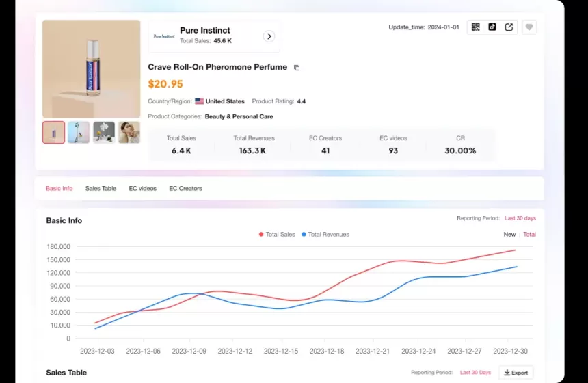Switch to the Sales Table tab
This screenshot has height=383, width=588.
point(101,188)
